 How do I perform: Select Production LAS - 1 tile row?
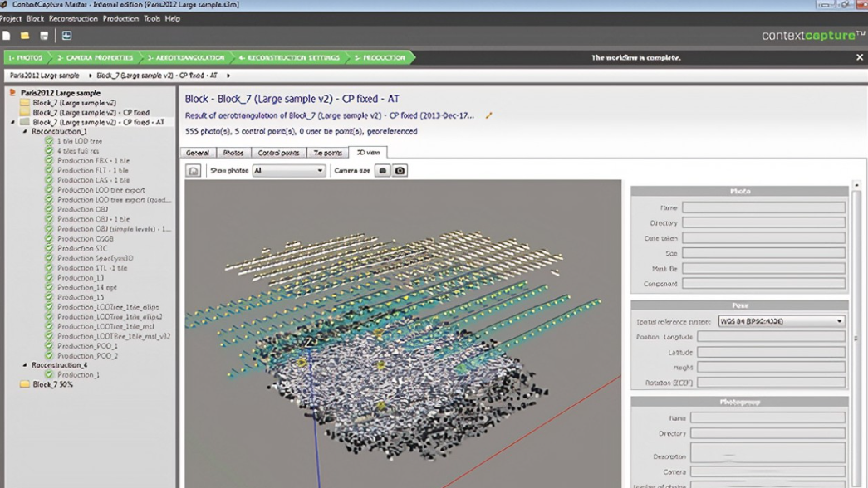[x=94, y=180]
